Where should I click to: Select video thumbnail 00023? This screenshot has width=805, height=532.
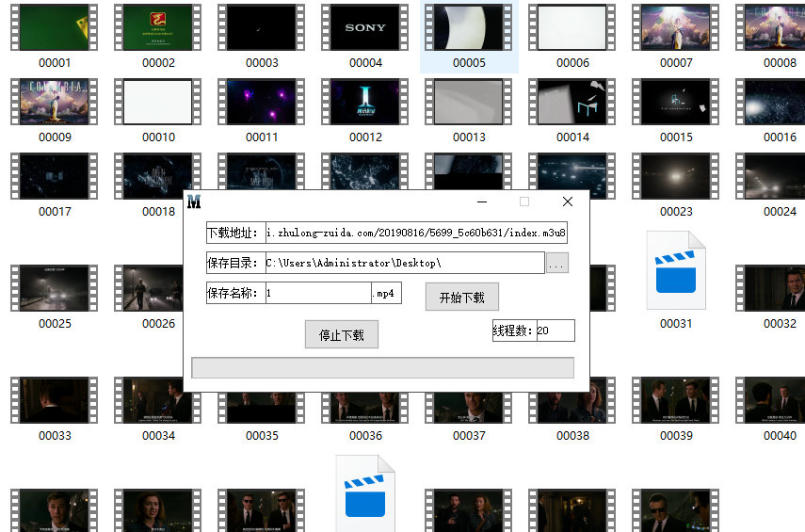[676, 176]
